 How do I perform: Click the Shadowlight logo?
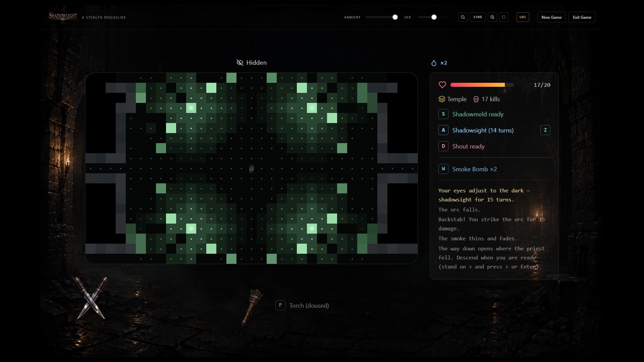coord(63,17)
